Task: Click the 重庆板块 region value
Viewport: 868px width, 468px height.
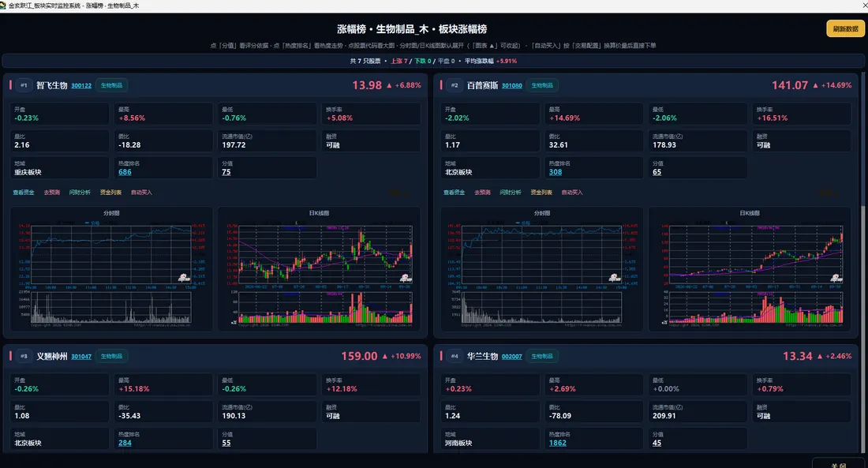Action: [x=28, y=172]
